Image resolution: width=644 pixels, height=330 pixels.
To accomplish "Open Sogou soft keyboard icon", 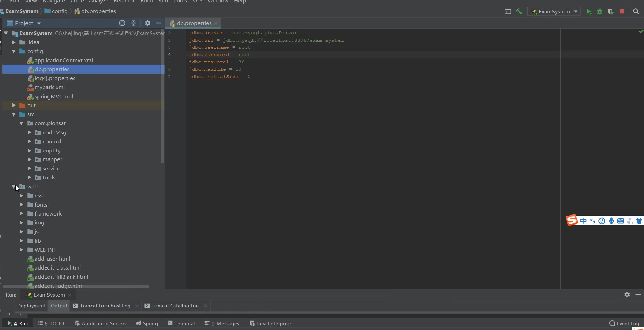I will 621,221.
